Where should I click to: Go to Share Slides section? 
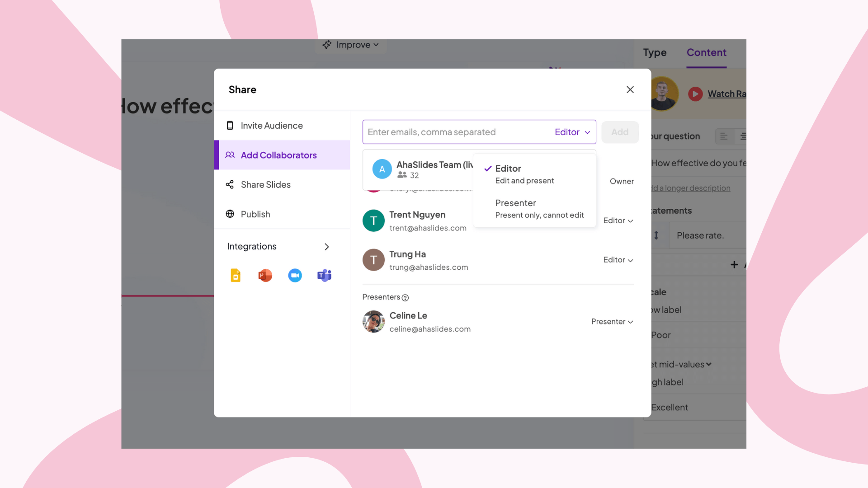[265, 185]
